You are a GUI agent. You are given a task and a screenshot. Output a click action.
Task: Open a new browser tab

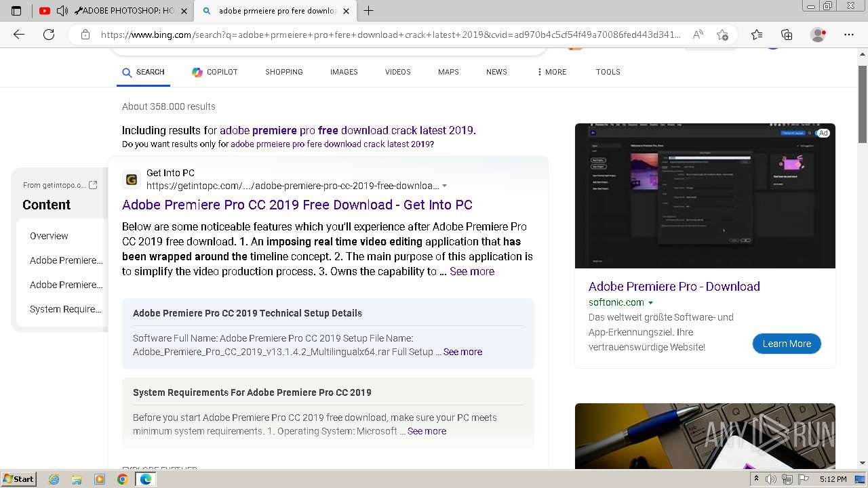click(368, 11)
